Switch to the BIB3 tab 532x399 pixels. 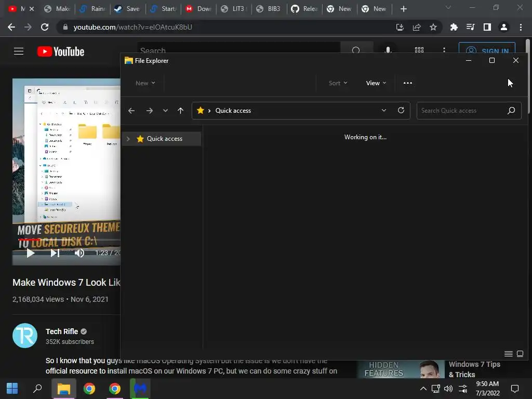point(269,9)
